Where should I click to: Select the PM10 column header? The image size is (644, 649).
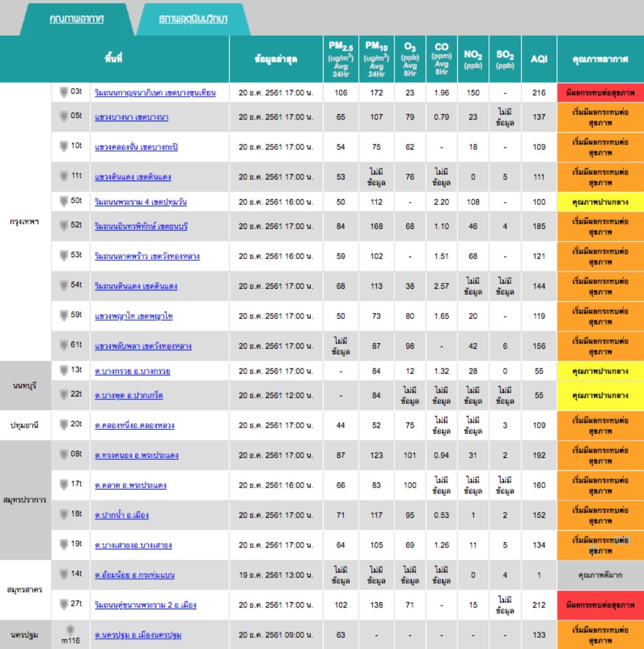(376, 59)
